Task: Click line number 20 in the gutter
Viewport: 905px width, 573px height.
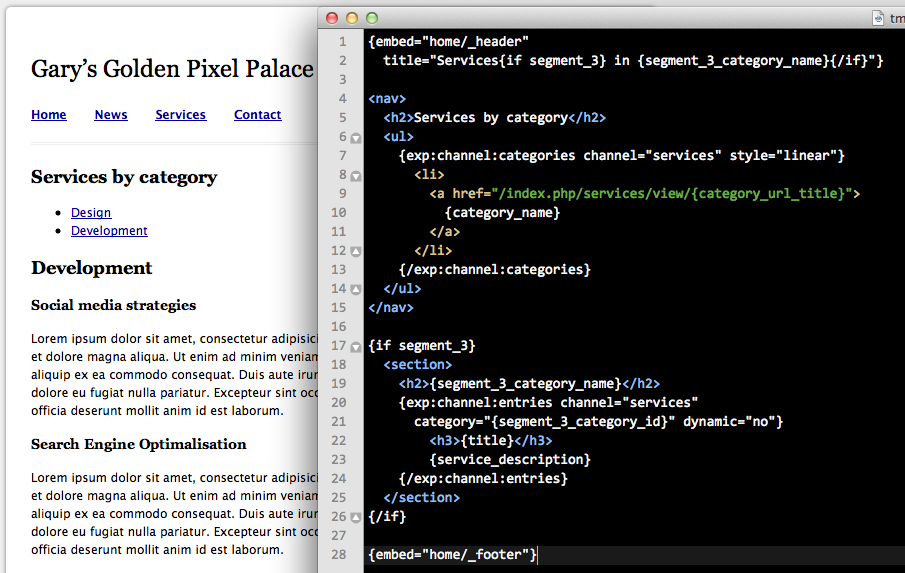Action: coord(339,403)
